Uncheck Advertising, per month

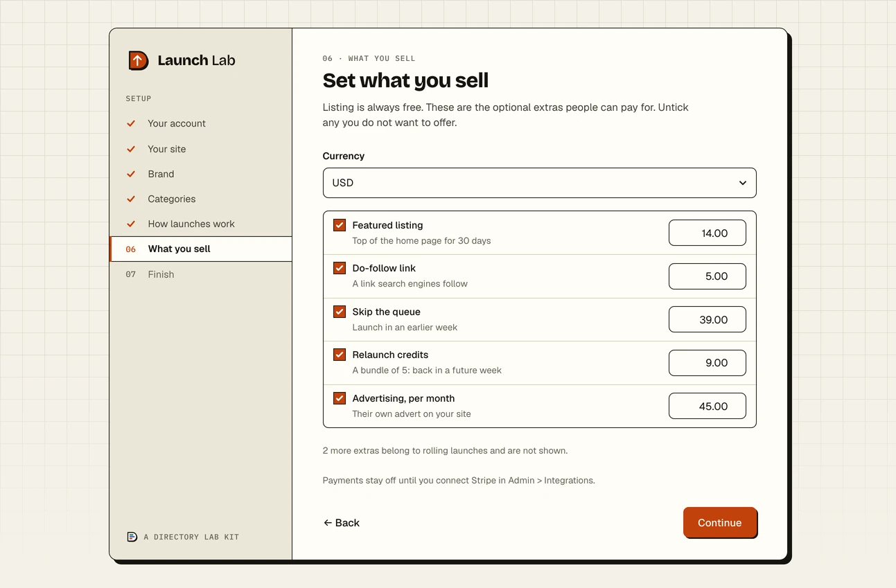(x=340, y=398)
